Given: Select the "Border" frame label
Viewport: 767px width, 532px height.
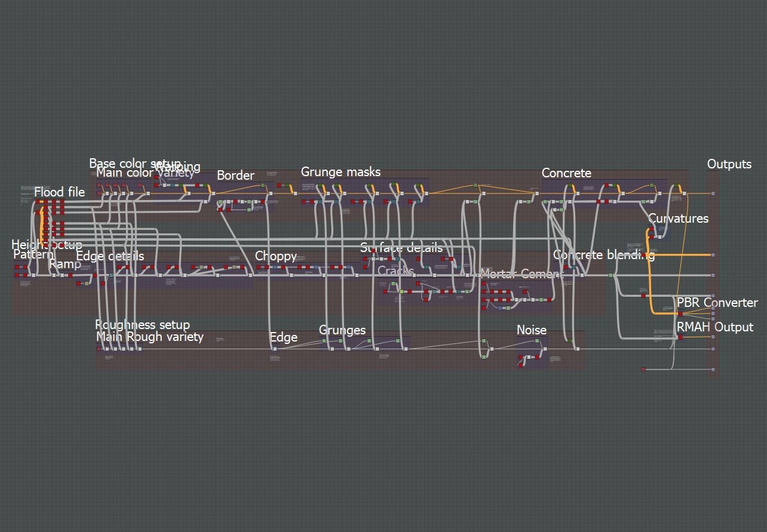Looking at the screenshot, I should (235, 176).
